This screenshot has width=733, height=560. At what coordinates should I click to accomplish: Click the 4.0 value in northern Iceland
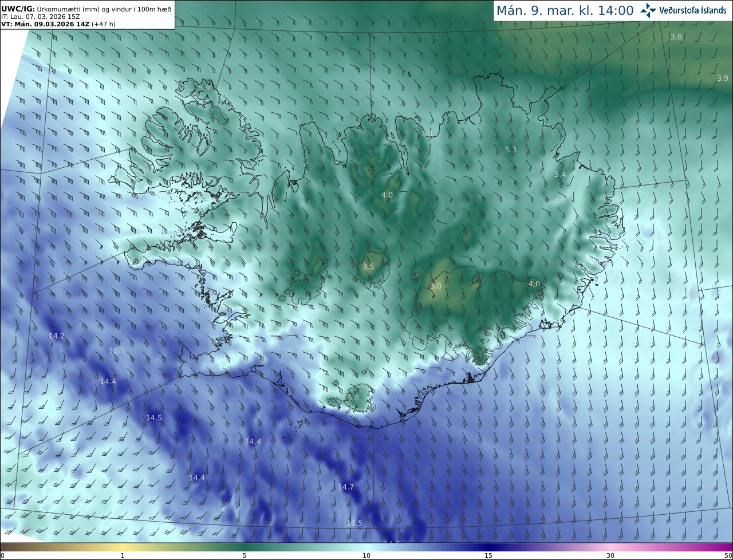387,195
